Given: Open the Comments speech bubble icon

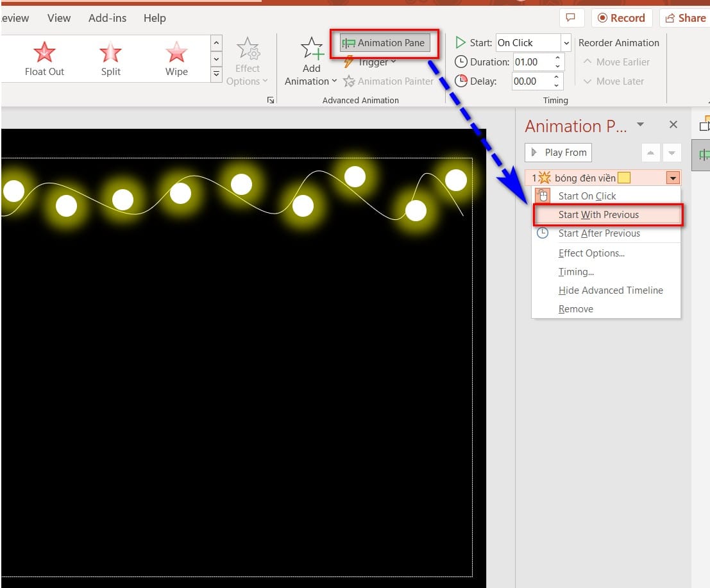Looking at the screenshot, I should click(x=571, y=18).
